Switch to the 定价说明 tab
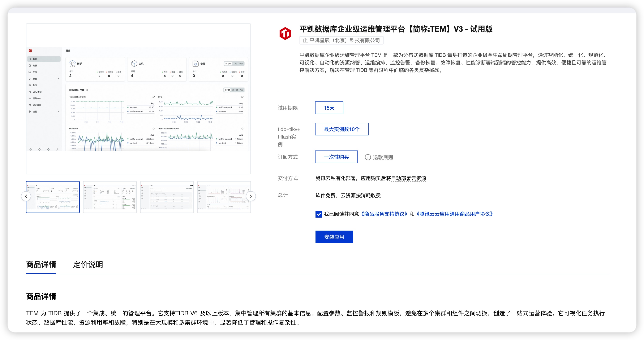The width and height of the screenshot is (644, 340). [x=88, y=265]
